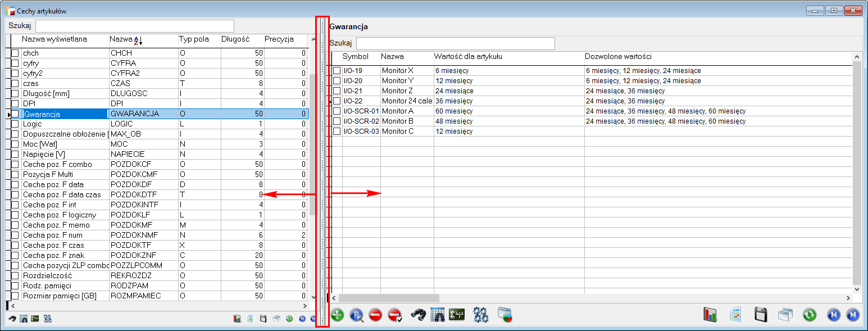Click horizontal scrollbar right arrow in Gwarancja table
Viewport: 868px width, 331px height.
[848, 297]
